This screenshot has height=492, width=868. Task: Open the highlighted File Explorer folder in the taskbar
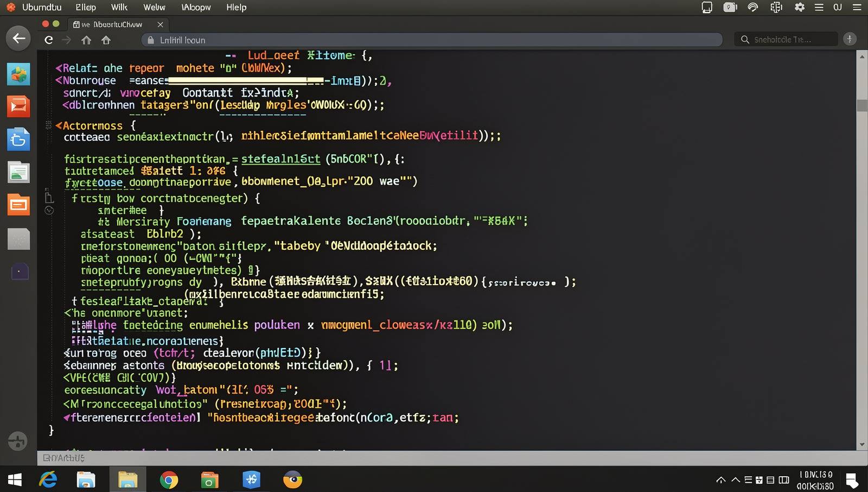pos(127,480)
